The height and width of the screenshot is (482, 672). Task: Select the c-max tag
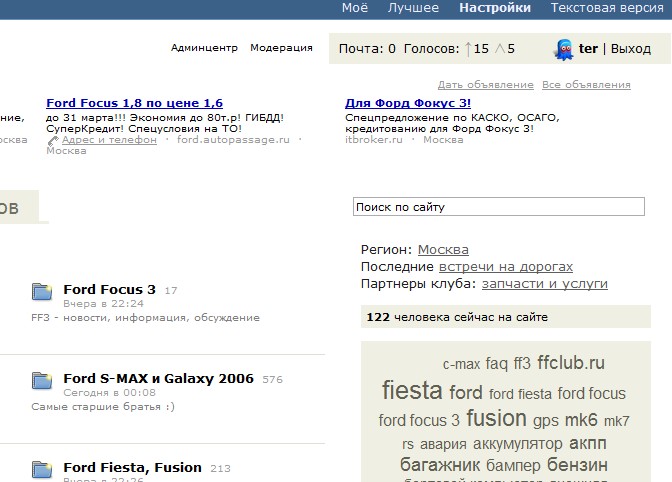point(461,365)
